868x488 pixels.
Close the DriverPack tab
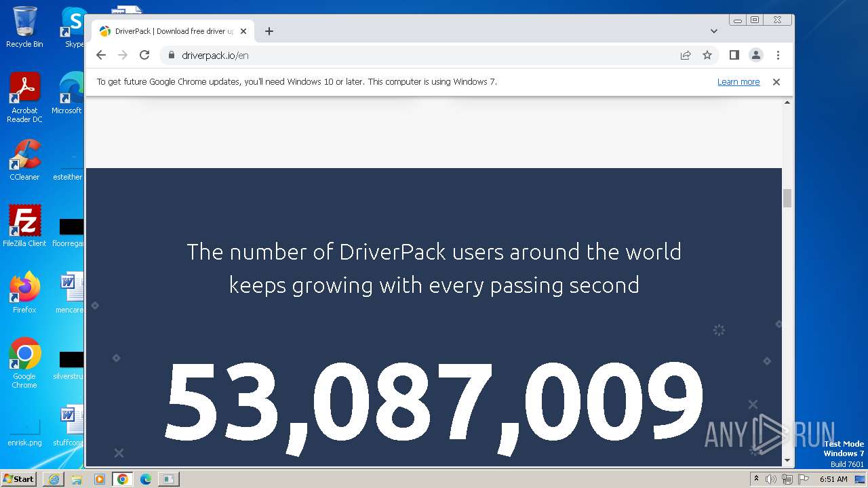tap(243, 31)
